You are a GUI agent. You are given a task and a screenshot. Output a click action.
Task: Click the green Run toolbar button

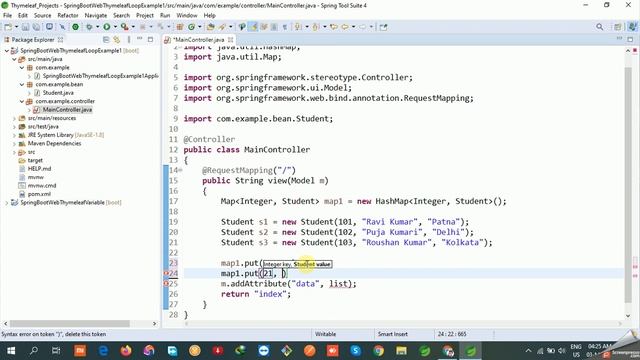[x=107, y=27]
